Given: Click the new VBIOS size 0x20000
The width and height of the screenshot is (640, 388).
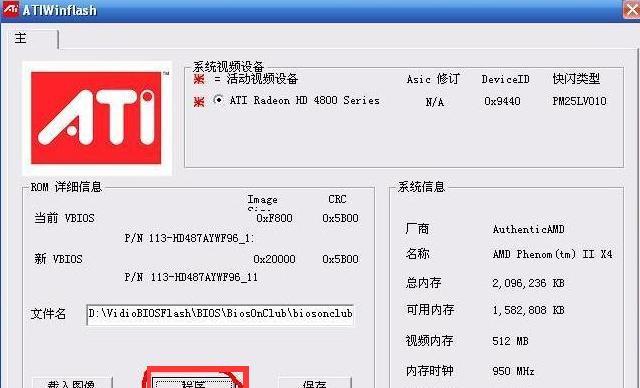Looking at the screenshot, I should [274, 259].
